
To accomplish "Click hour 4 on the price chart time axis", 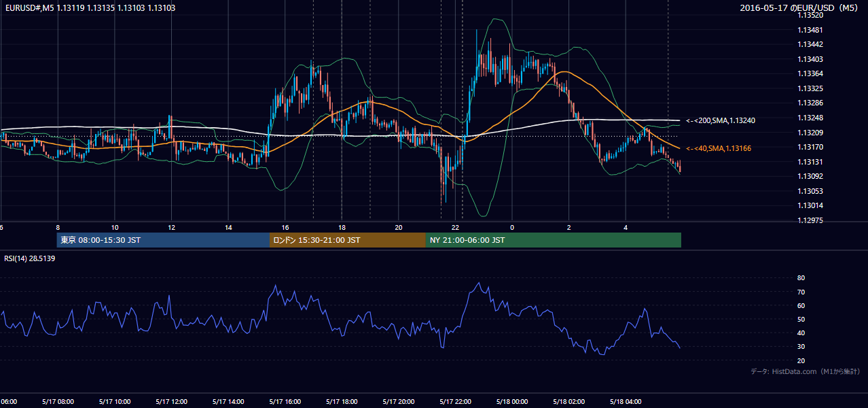I will pos(626,228).
